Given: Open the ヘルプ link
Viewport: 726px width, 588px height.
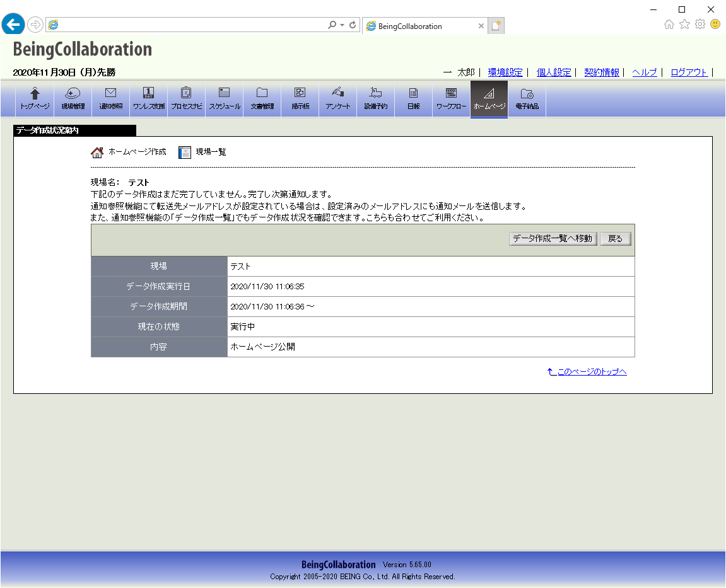Looking at the screenshot, I should [645, 72].
